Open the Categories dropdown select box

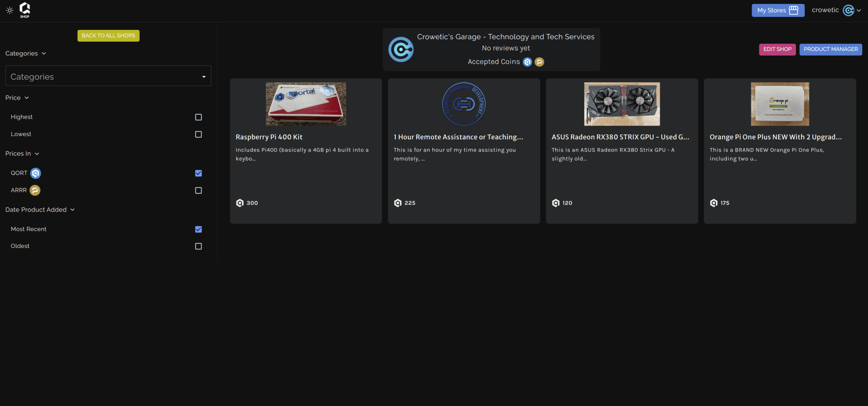[108, 76]
